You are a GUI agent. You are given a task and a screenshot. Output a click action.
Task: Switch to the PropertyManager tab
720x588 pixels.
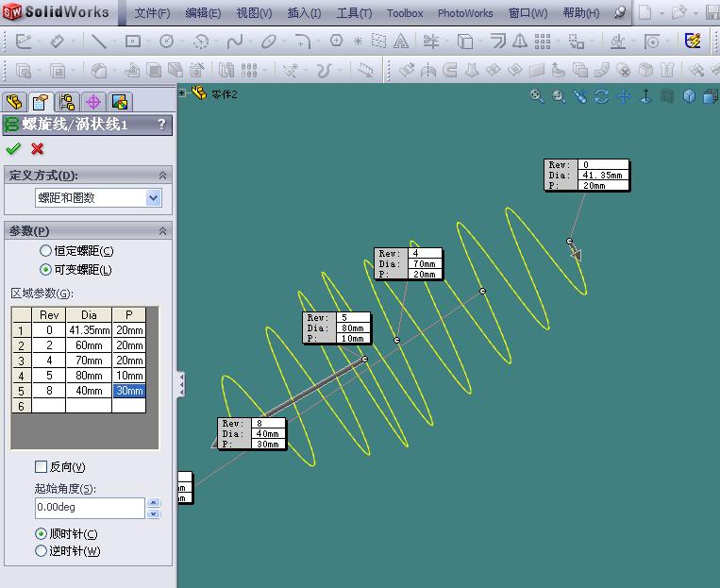click(41, 102)
